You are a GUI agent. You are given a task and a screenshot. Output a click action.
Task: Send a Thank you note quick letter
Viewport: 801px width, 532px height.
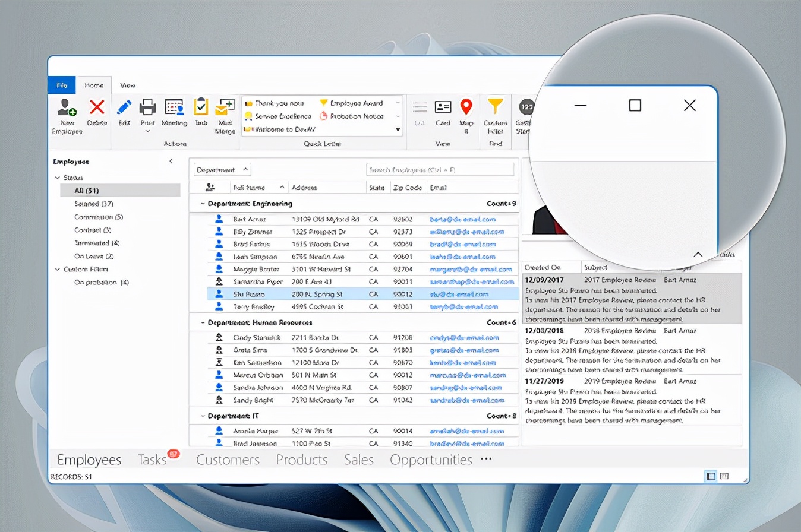click(x=279, y=102)
